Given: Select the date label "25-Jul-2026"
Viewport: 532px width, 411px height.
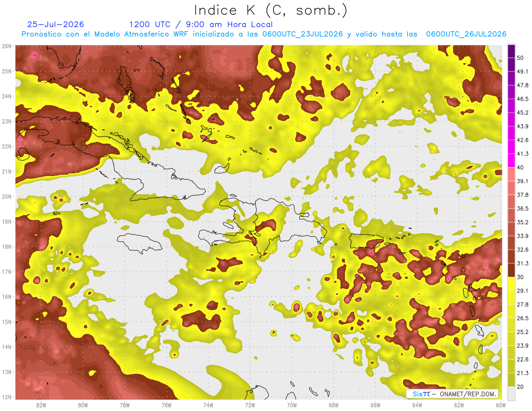Looking at the screenshot, I should (55, 24).
